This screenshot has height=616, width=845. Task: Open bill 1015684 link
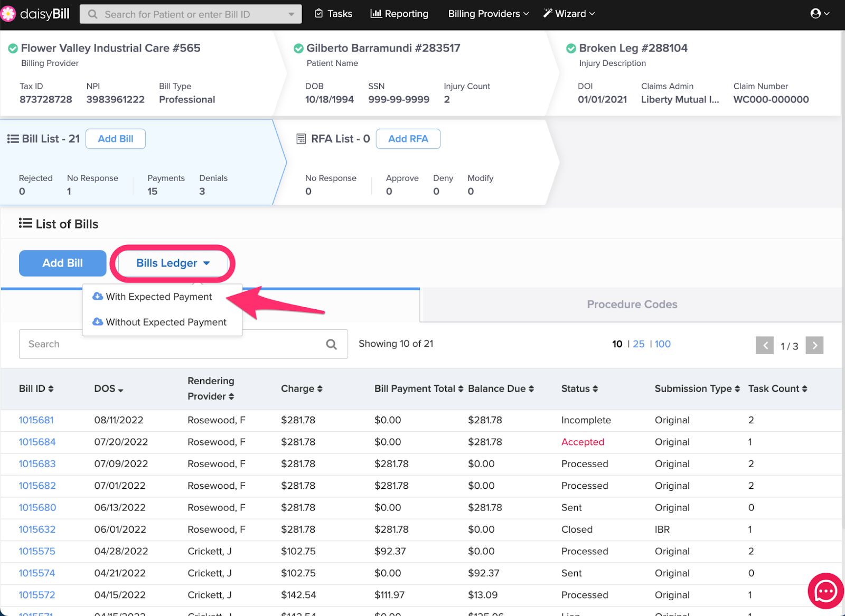pyautogui.click(x=37, y=442)
